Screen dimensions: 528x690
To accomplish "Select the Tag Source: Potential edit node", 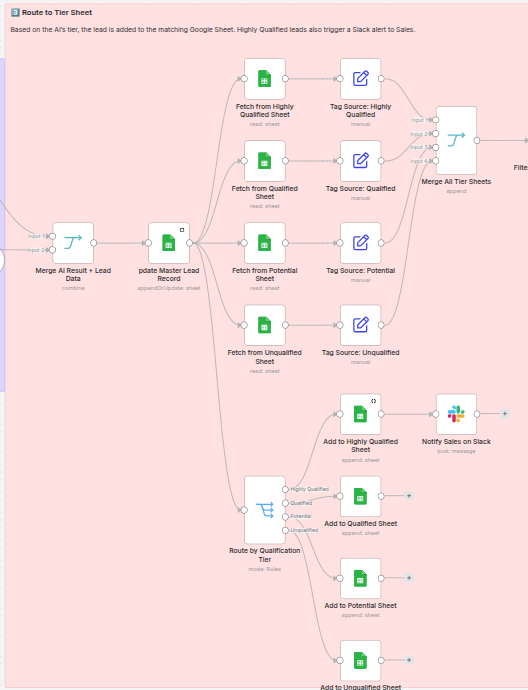I will click(x=360, y=243).
